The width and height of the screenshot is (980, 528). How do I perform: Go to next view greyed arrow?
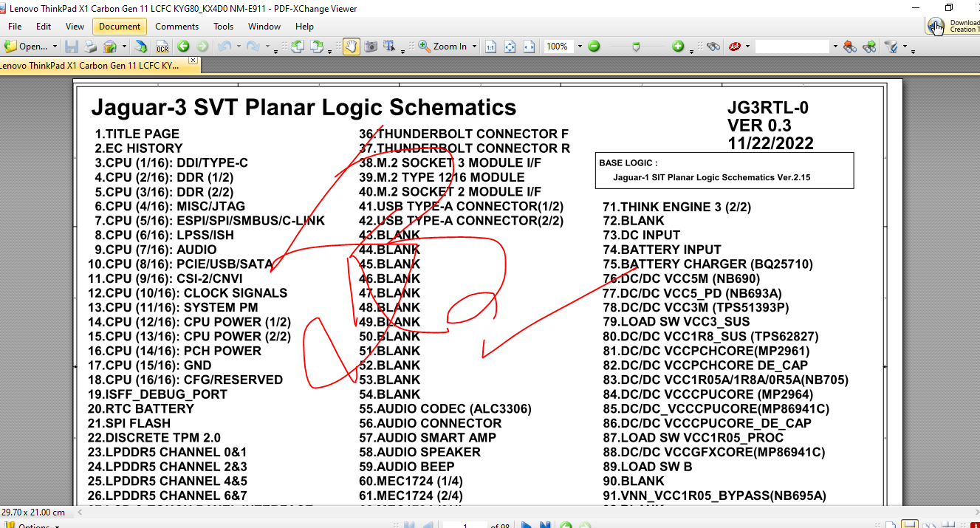pos(202,47)
